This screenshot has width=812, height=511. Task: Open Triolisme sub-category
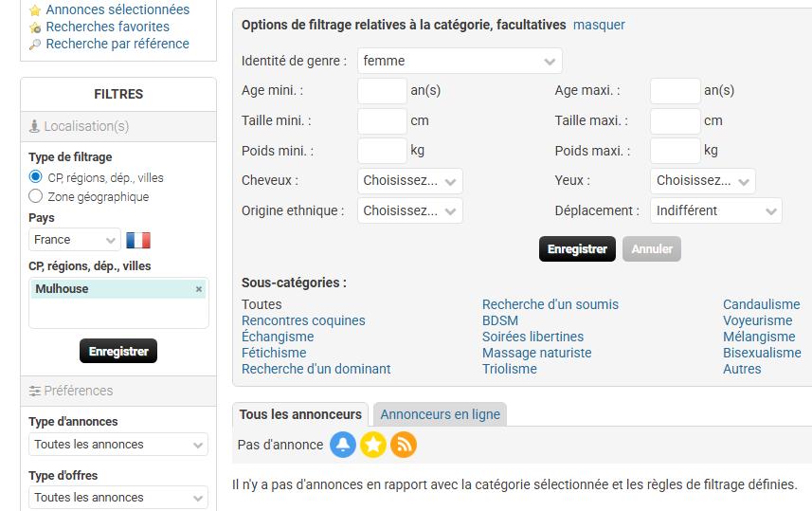click(510, 369)
